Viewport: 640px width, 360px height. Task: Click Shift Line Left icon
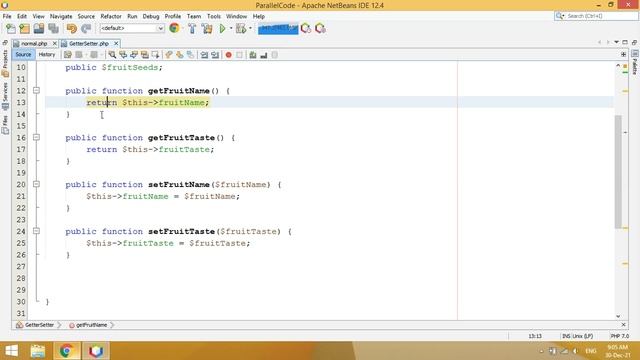click(204, 55)
